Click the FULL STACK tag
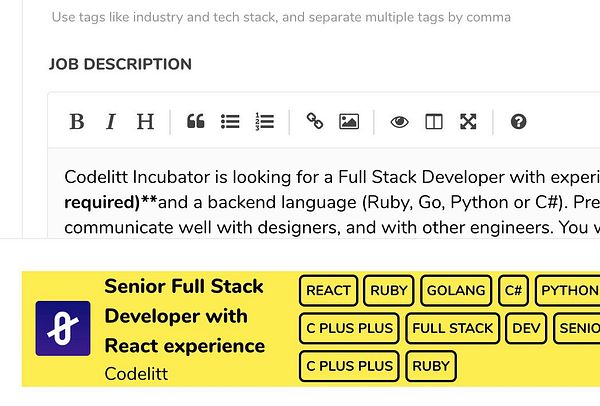The height and width of the screenshot is (406, 600). pyautogui.click(x=453, y=328)
